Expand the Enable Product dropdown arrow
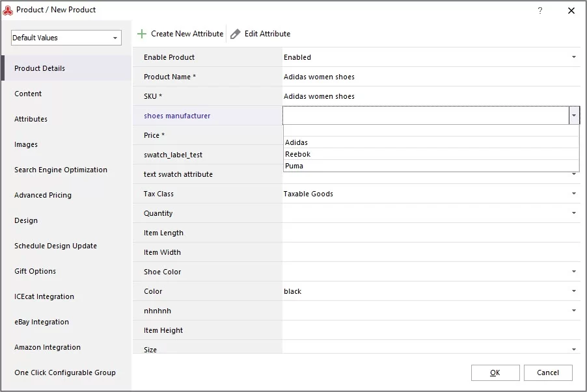Viewport: 587px width, 392px height. (573, 57)
